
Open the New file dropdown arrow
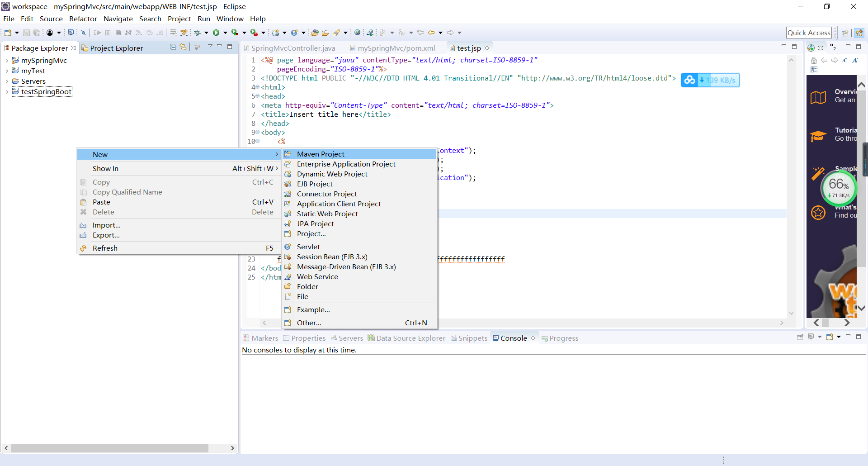click(x=17, y=33)
